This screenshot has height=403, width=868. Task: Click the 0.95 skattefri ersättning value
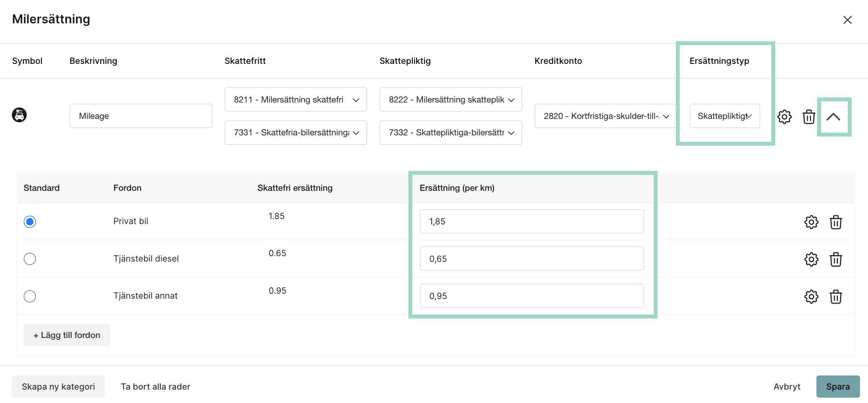(x=277, y=291)
